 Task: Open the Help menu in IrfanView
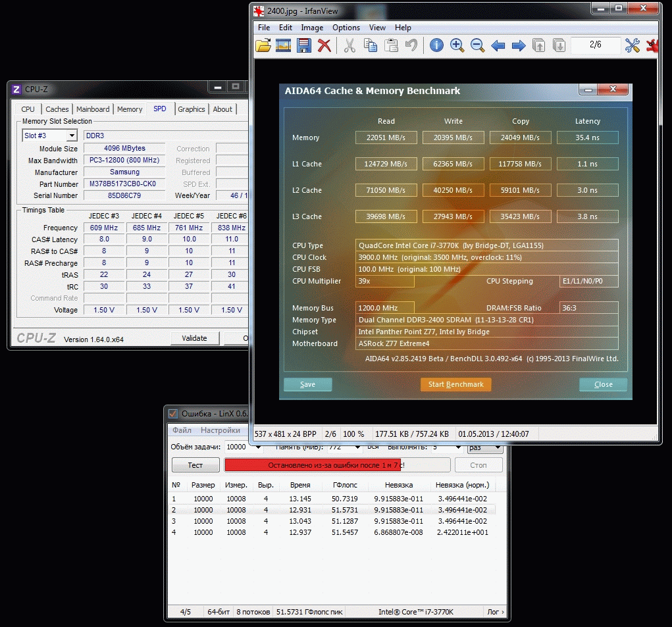(x=403, y=28)
